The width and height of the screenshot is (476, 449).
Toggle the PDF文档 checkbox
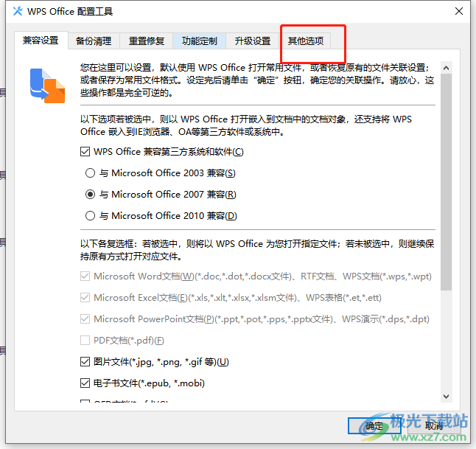click(x=85, y=340)
